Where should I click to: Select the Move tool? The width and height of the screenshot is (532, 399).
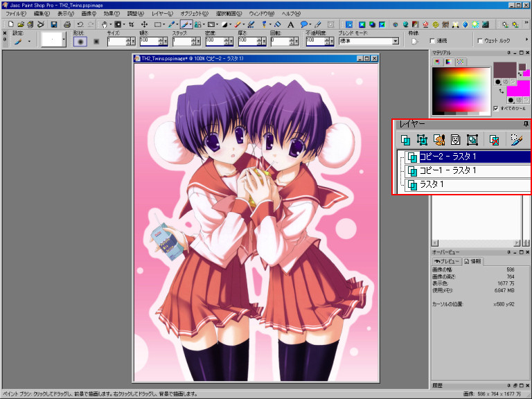(x=144, y=24)
